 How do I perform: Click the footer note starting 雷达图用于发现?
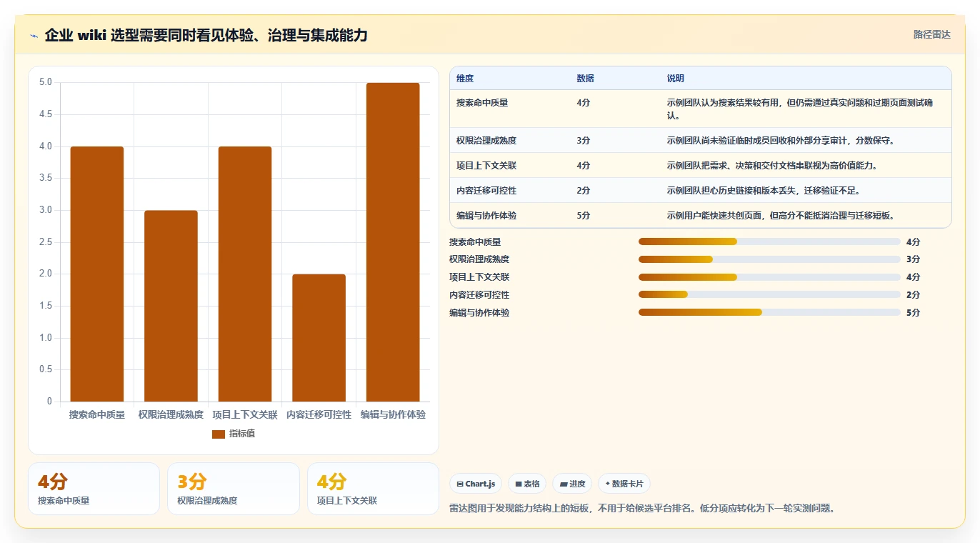642,509
